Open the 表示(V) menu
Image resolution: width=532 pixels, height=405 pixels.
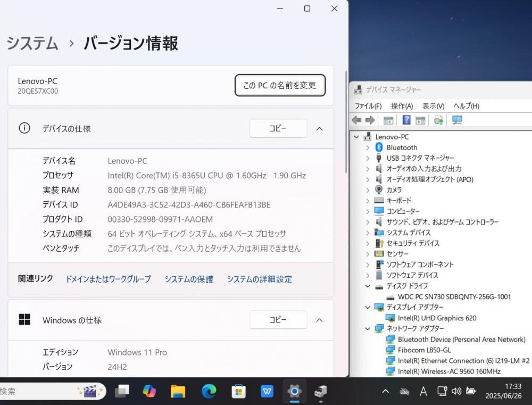(433, 106)
